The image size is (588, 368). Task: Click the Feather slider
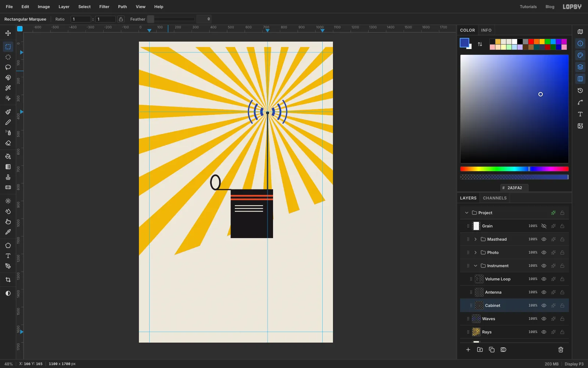[171, 19]
